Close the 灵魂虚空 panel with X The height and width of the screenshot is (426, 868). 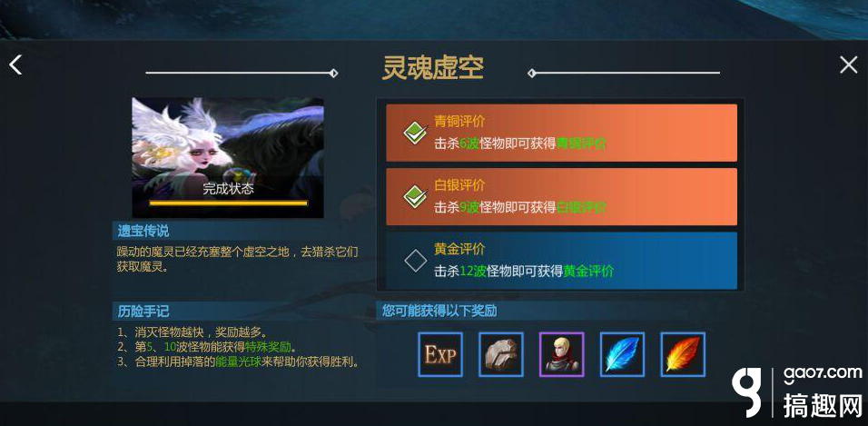849,64
